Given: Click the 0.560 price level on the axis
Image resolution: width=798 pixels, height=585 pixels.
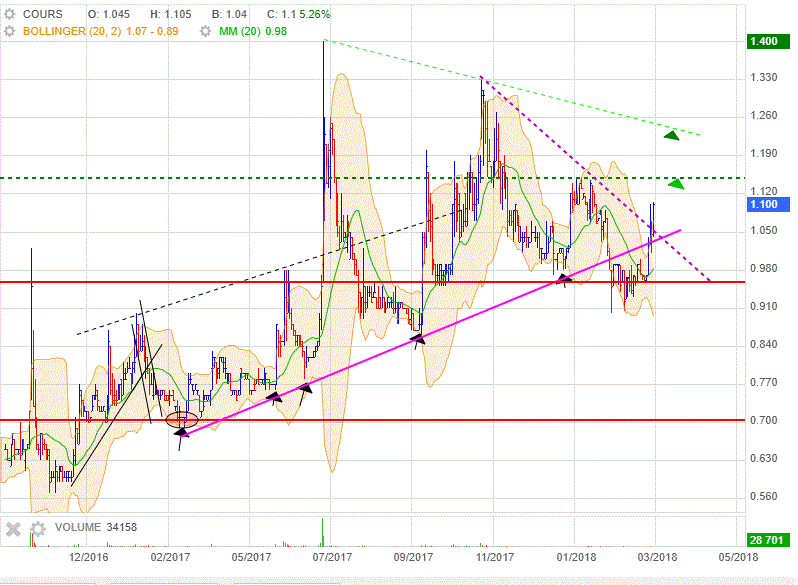Looking at the screenshot, I should pyautogui.click(x=764, y=496).
